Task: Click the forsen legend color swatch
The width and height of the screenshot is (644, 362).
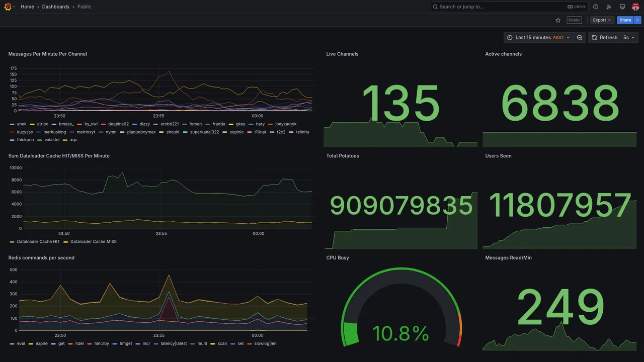Action: 185,124
